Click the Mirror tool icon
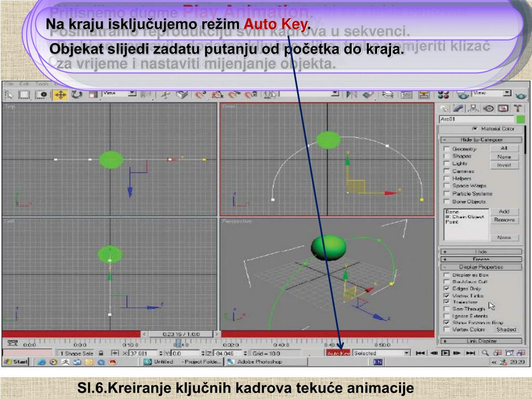 pyautogui.click(x=351, y=95)
